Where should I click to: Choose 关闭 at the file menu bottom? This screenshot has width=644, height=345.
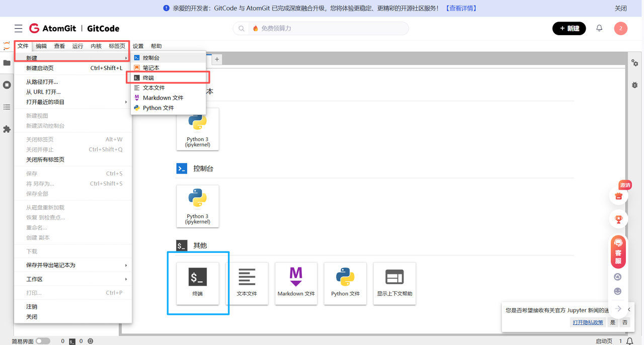(x=73, y=317)
